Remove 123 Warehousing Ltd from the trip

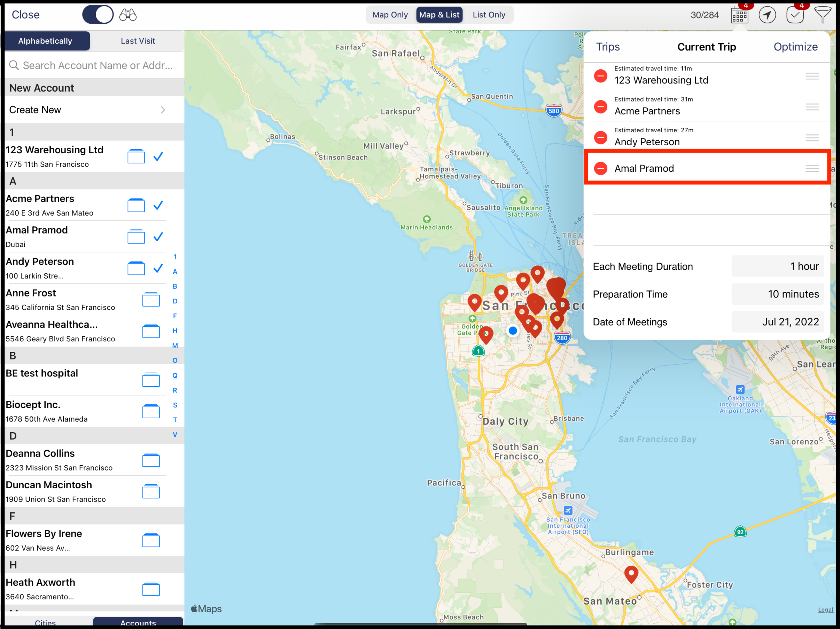(601, 76)
